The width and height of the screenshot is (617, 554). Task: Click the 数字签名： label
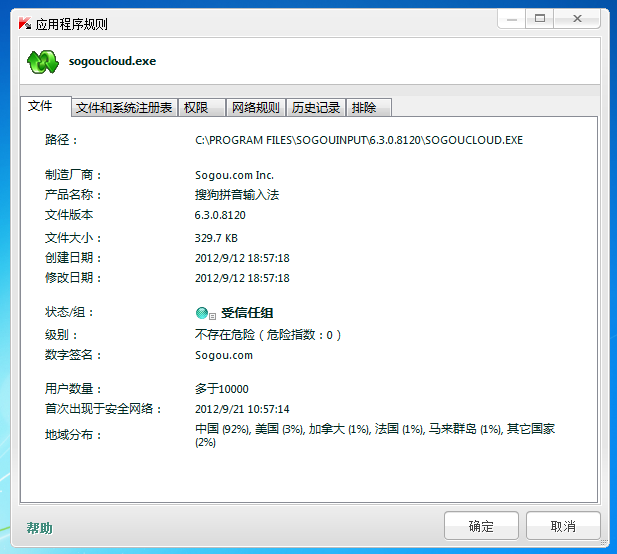pyautogui.click(x=73, y=355)
